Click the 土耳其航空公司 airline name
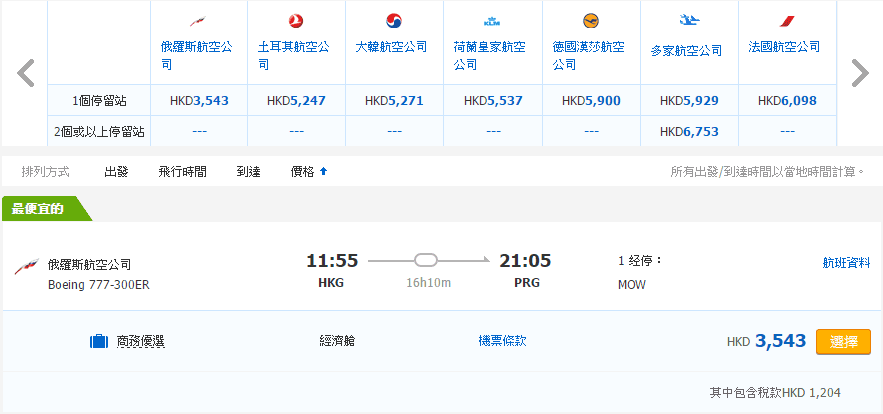The width and height of the screenshot is (883, 414). tap(290, 47)
